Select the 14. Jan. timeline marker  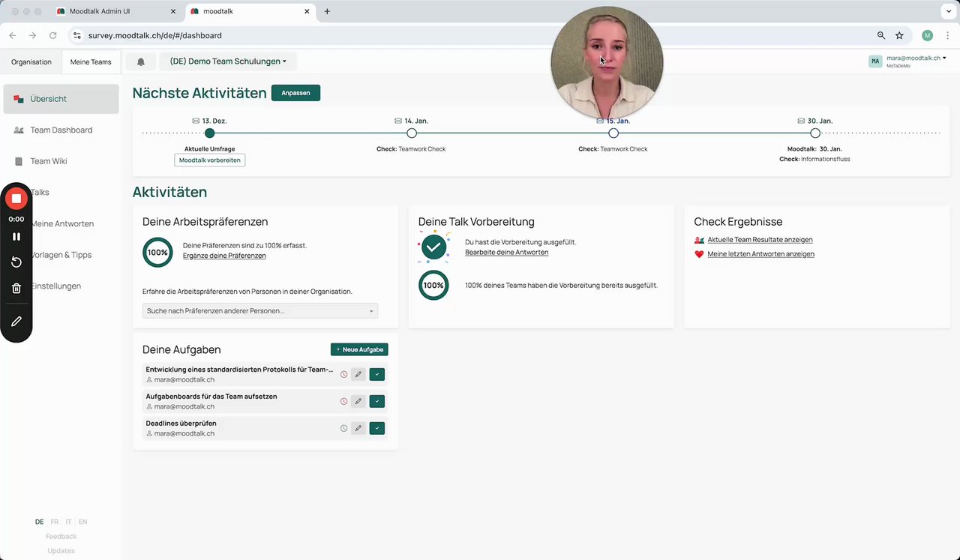(412, 133)
